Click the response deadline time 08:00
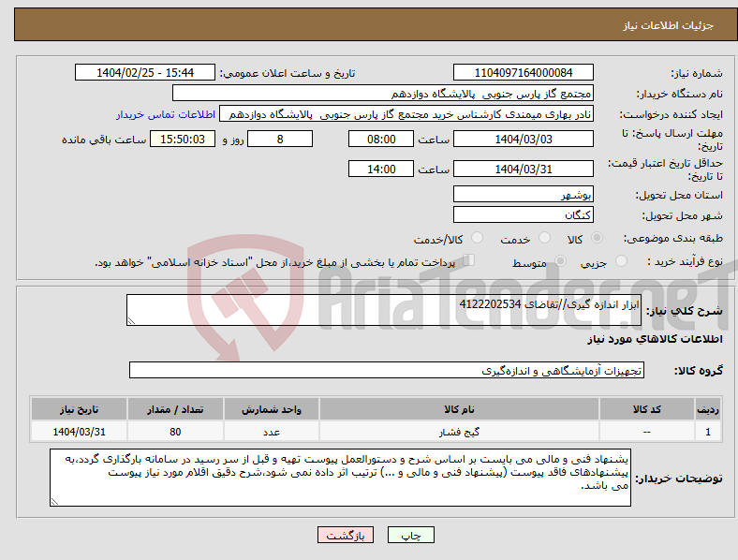738x560 pixels. (x=381, y=139)
